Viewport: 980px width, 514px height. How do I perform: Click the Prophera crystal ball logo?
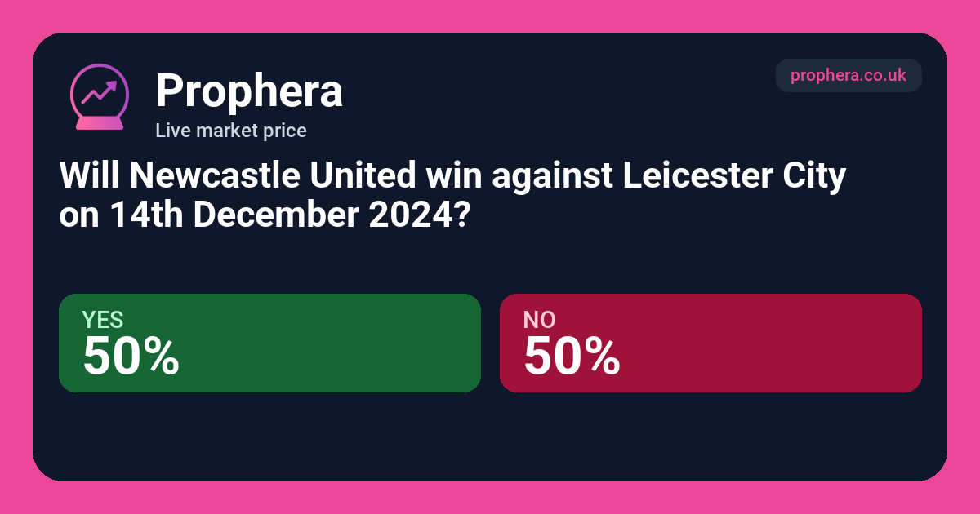(100, 96)
